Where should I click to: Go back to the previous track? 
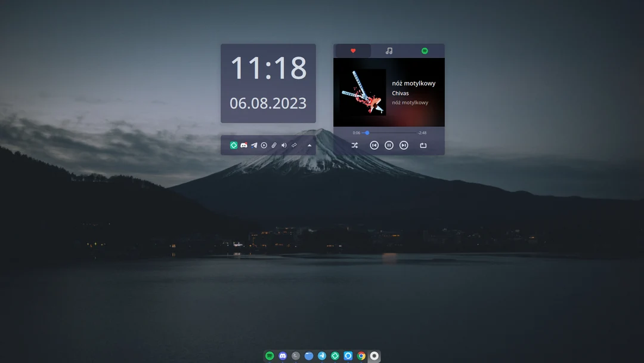tap(374, 145)
